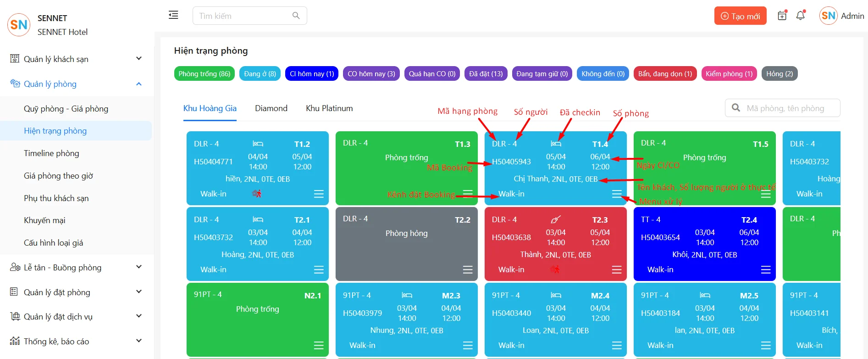Image resolution: width=868 pixels, height=359 pixels.
Task: Open action menu icon on room T2.4
Action: [766, 269]
